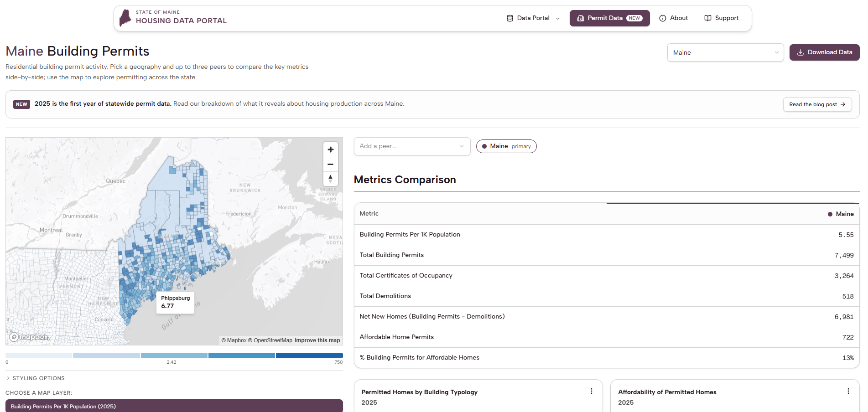868x412 pixels.
Task: Click Net New Homes metric row
Action: [607, 317]
